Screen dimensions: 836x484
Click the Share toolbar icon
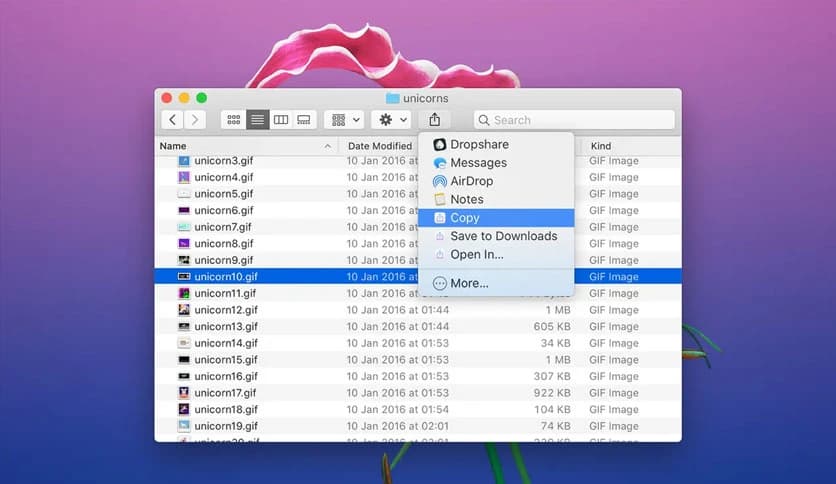coord(434,120)
